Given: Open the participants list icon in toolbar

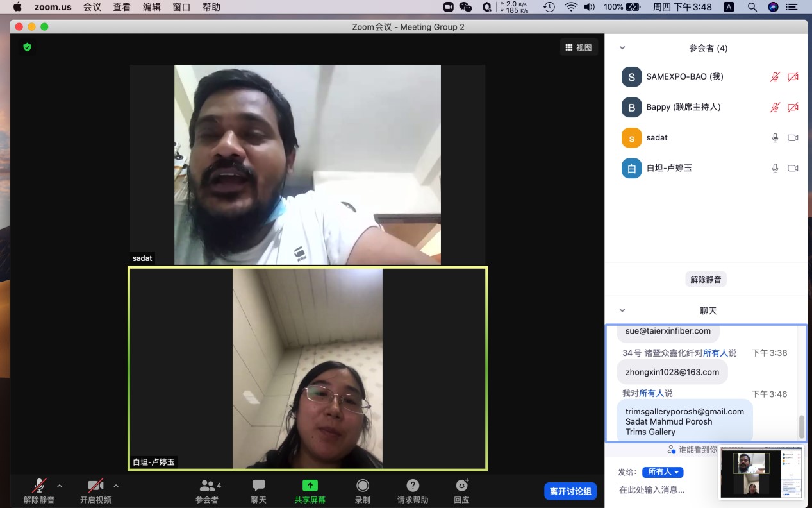Looking at the screenshot, I should 207,486.
